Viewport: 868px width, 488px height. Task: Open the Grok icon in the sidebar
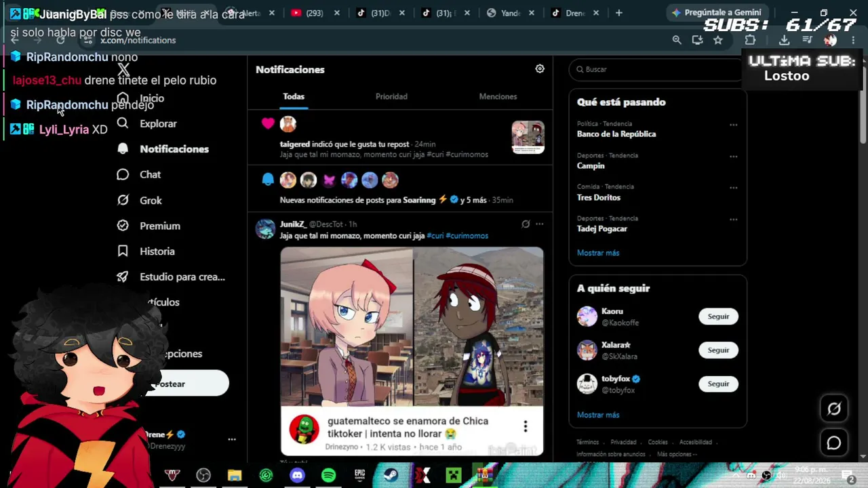123,200
